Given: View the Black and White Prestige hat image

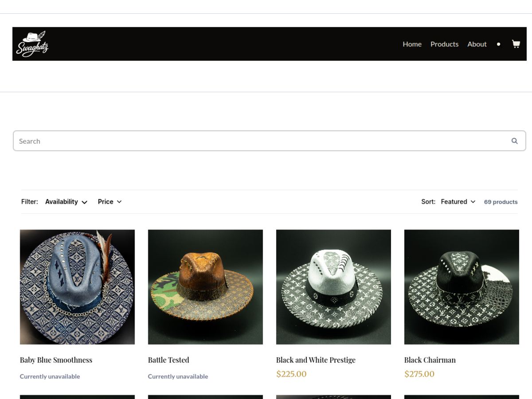Looking at the screenshot, I should tap(333, 287).
